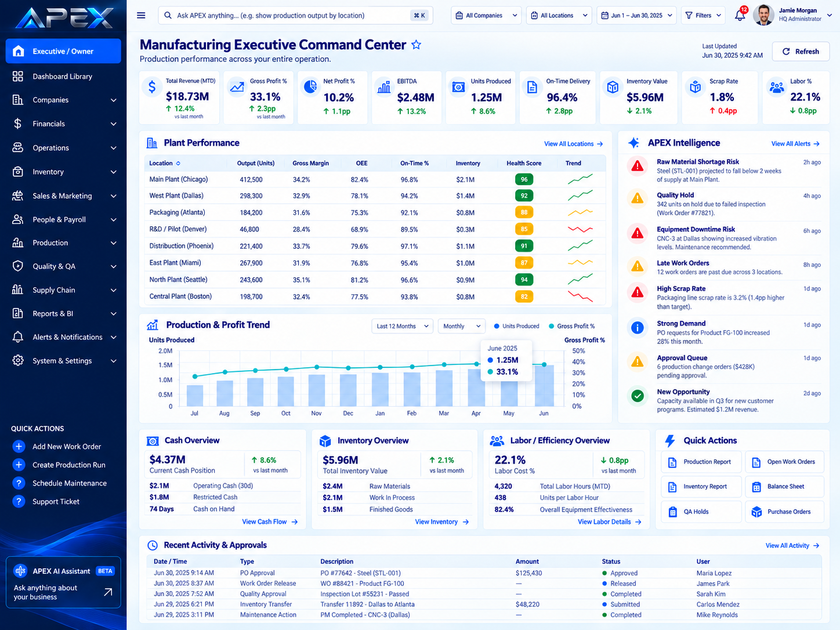Click the View All Locations link
The height and width of the screenshot is (630, 840).
pos(573,144)
